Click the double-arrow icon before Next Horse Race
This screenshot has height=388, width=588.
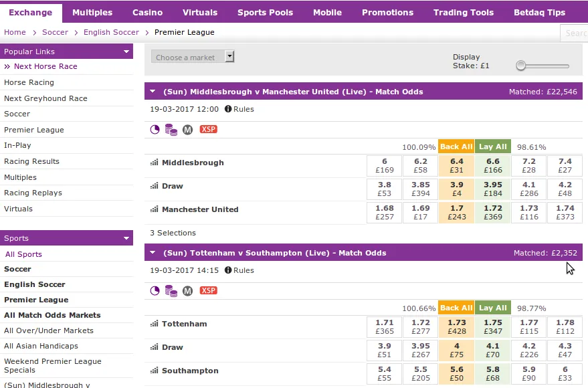(x=7, y=66)
